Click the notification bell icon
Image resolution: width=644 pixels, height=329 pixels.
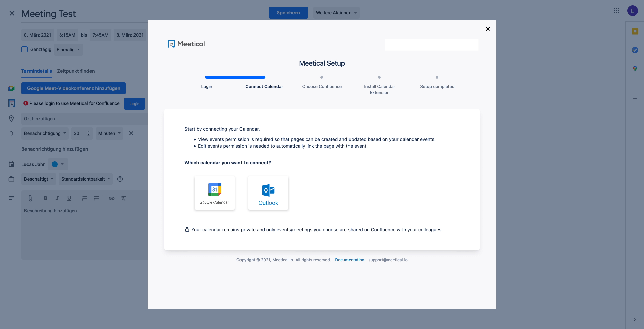pos(11,133)
